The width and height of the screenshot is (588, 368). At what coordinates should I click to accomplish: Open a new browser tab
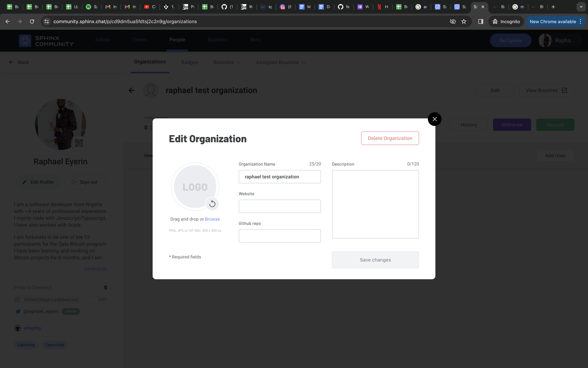point(553,7)
